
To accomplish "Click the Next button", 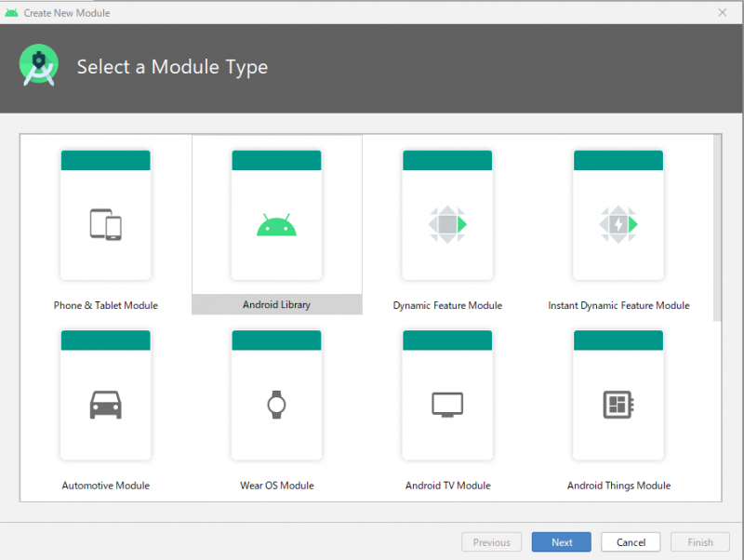I will (561, 542).
